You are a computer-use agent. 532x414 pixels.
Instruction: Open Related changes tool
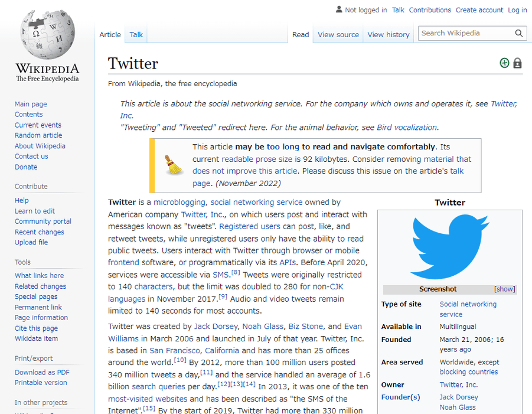coord(40,286)
